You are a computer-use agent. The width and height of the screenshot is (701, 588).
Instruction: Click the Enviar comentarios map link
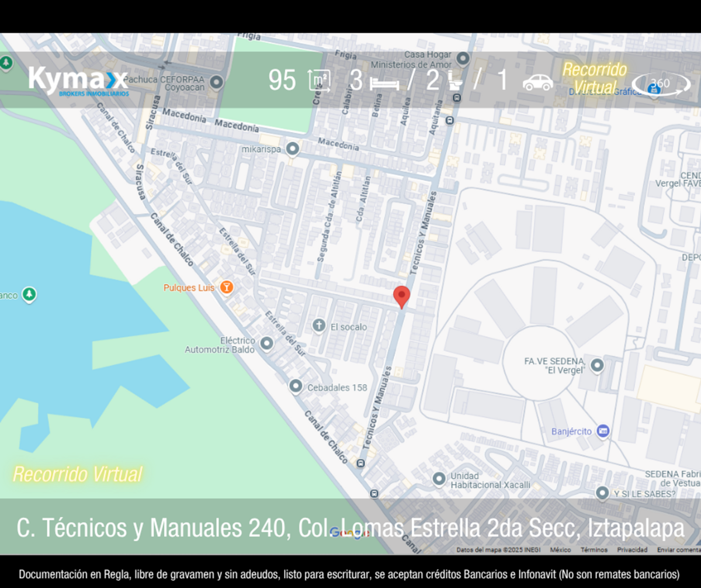click(678, 549)
